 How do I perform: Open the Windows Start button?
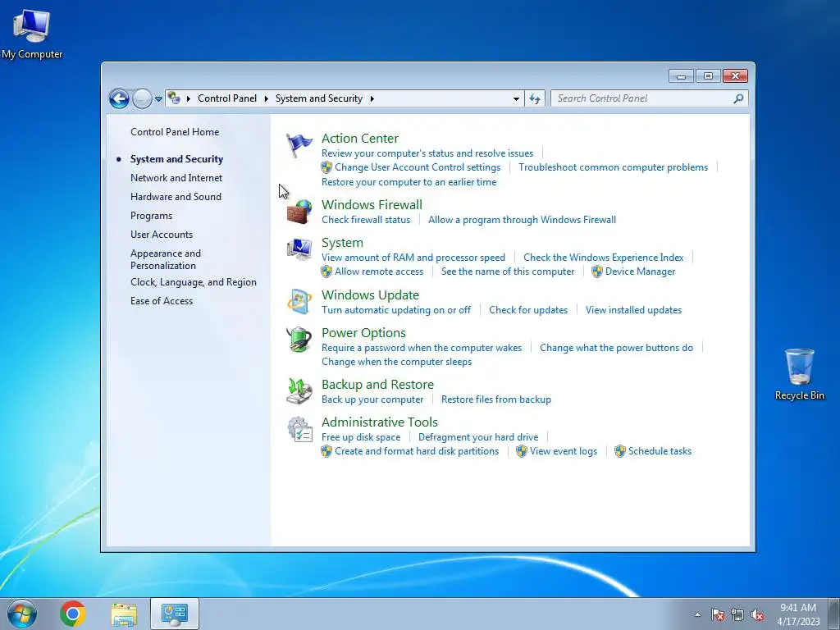point(22,614)
